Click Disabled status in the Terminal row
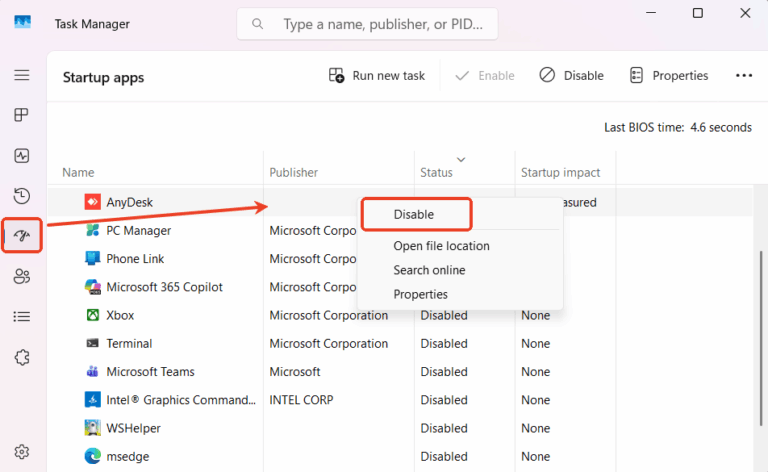Viewport: 768px width, 472px height. pyautogui.click(x=444, y=344)
